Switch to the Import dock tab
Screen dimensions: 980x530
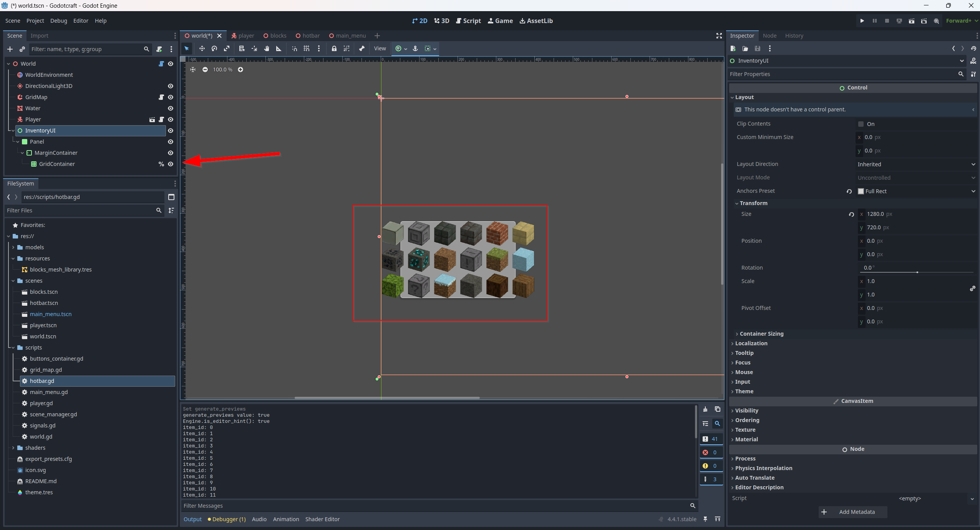[x=40, y=36]
